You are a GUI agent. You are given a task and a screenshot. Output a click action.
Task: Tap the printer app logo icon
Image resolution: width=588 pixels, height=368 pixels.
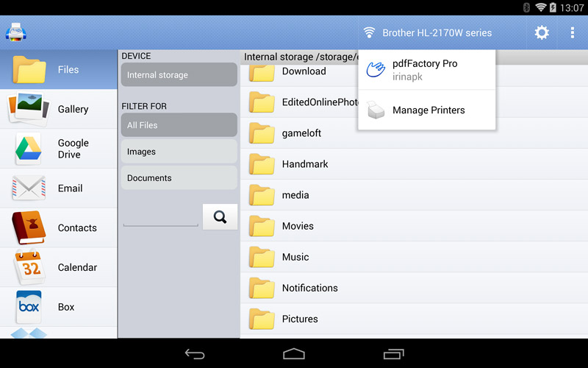tap(15, 32)
